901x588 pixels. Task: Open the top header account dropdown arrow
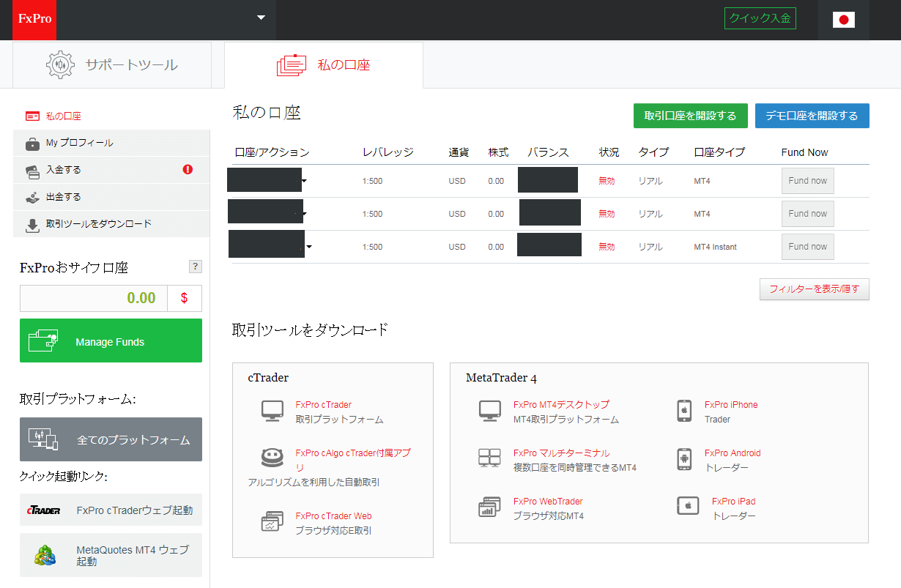point(262,18)
